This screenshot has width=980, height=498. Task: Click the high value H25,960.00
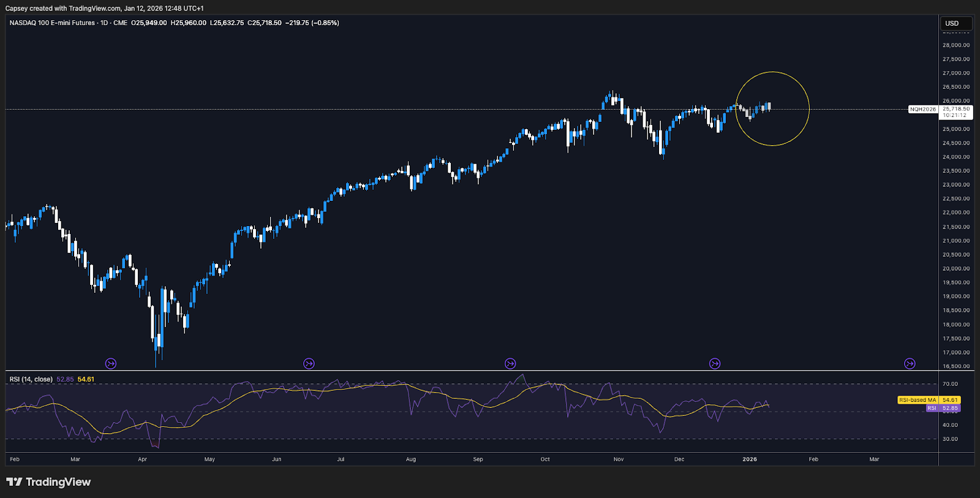coord(189,23)
